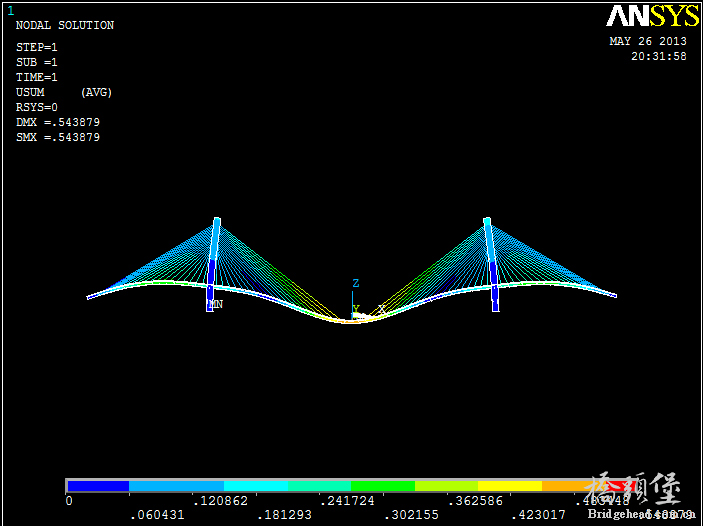Click the legend value ".362586"
Image resolution: width=703 pixels, height=526 pixels.
(475, 501)
